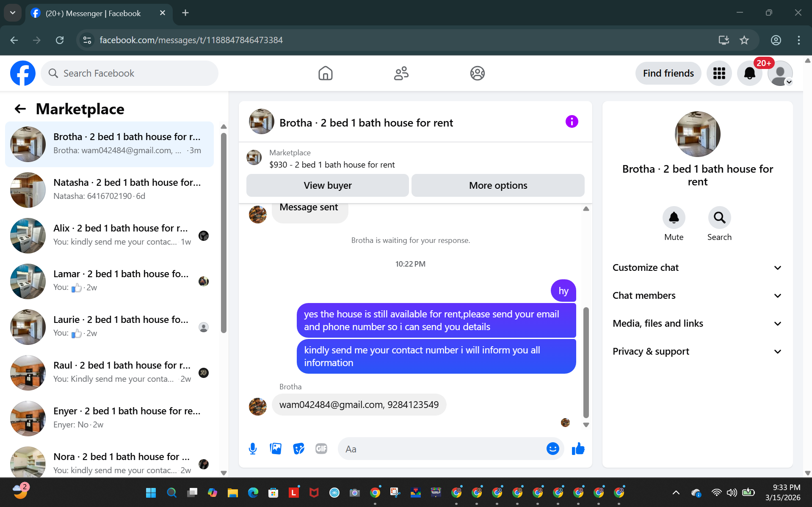Image resolution: width=812 pixels, height=507 pixels.
Task: Open the Windows Start menu
Action: [x=151, y=492]
